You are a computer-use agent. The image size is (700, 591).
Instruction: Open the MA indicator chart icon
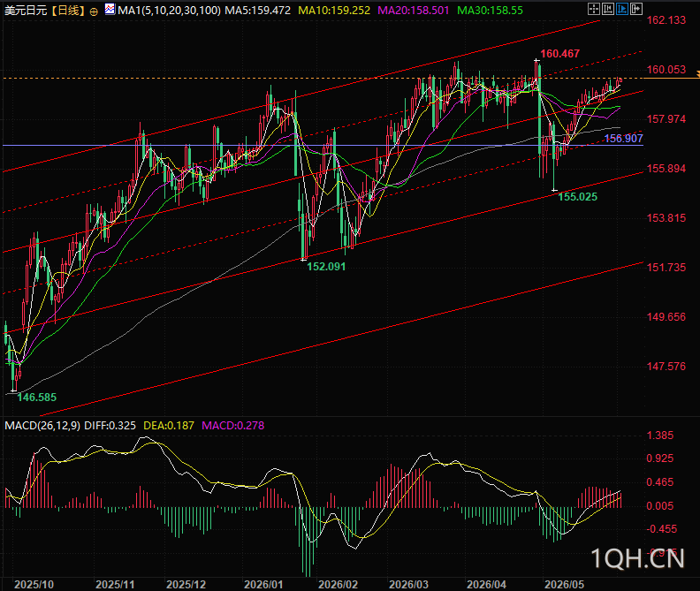click(x=110, y=9)
